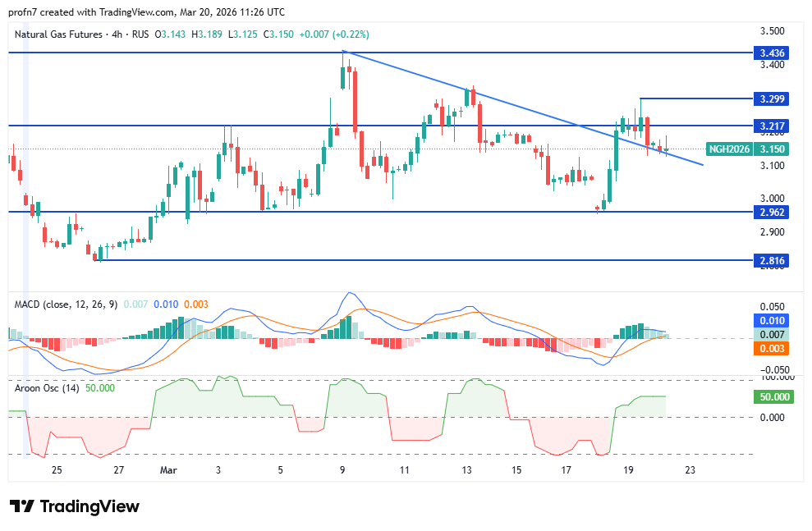812x531 pixels.
Task: Click the blue MACD 0.010 value tag
Action: click(x=773, y=321)
